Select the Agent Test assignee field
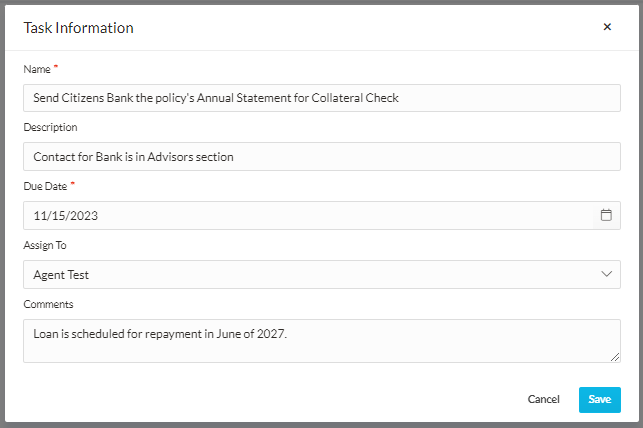This screenshot has width=643, height=428. point(300,274)
